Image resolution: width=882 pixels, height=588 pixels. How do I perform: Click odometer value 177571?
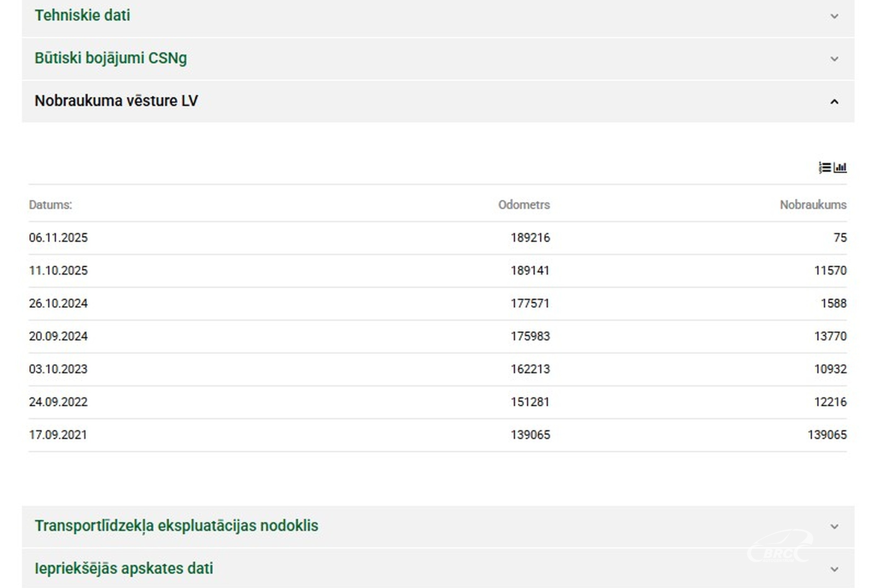point(530,303)
